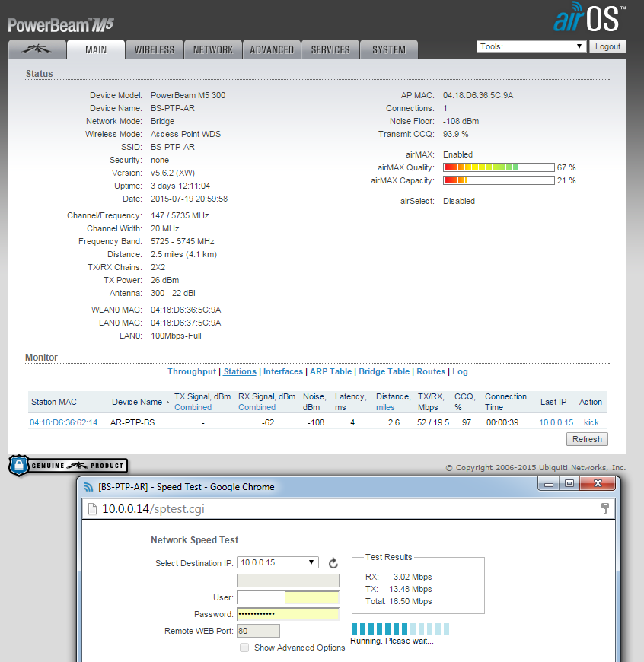Click the speed test progress bar
The image size is (644, 662).
[400, 629]
